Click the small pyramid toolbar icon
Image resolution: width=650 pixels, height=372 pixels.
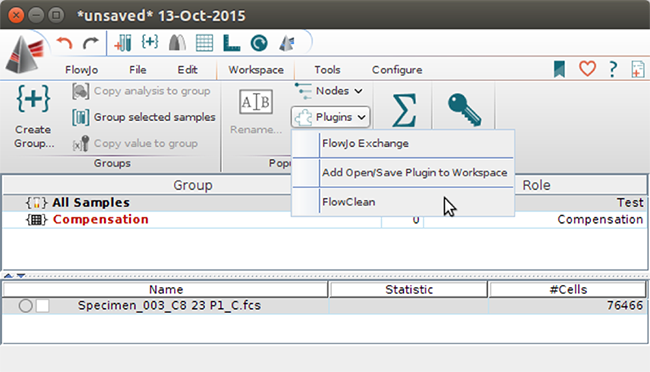point(287,43)
